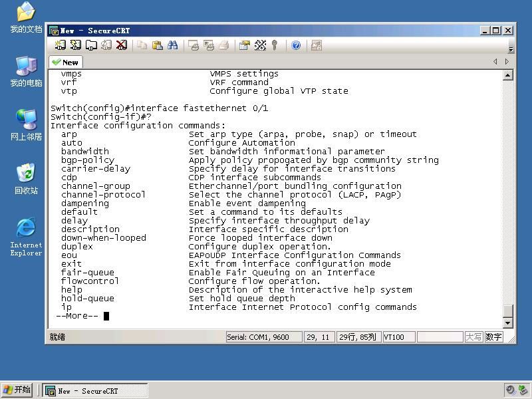Open Help with the blue question mark

tap(296, 45)
